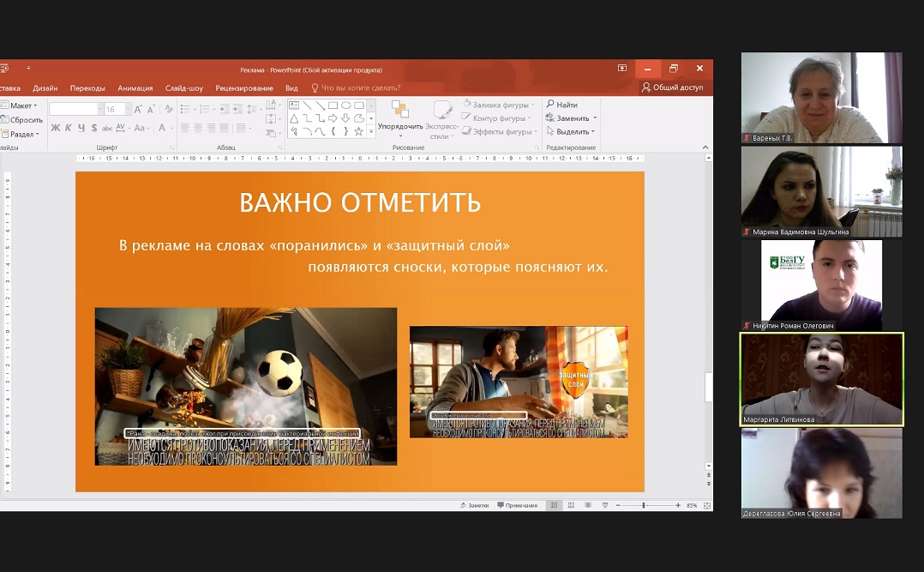Screen dimensions: 924x572
Task: Select Маргарита Литвинова's video thumbnail
Action: point(821,378)
